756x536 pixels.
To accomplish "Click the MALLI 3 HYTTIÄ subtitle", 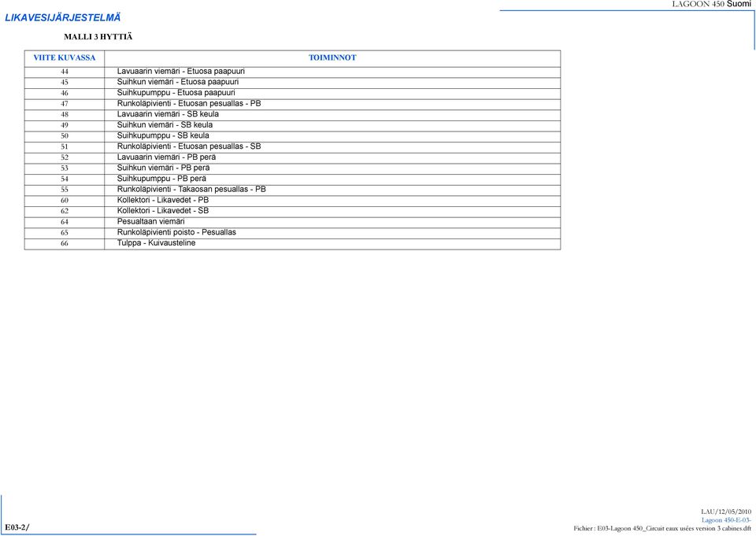I will click(x=98, y=37).
